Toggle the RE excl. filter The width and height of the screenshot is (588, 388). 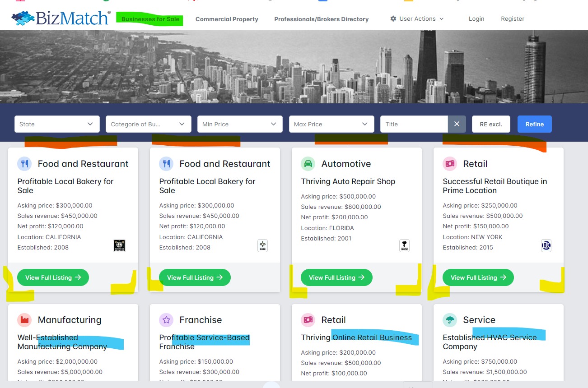coord(491,124)
